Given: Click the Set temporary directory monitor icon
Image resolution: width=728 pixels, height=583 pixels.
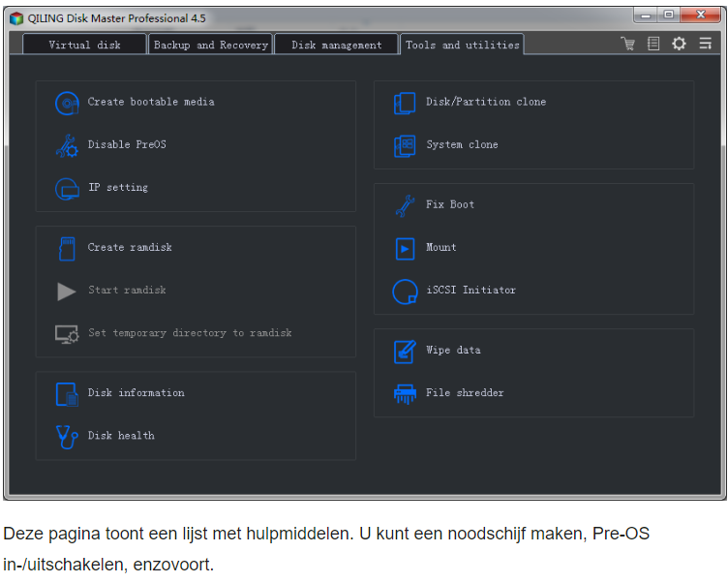Looking at the screenshot, I should click(67, 334).
